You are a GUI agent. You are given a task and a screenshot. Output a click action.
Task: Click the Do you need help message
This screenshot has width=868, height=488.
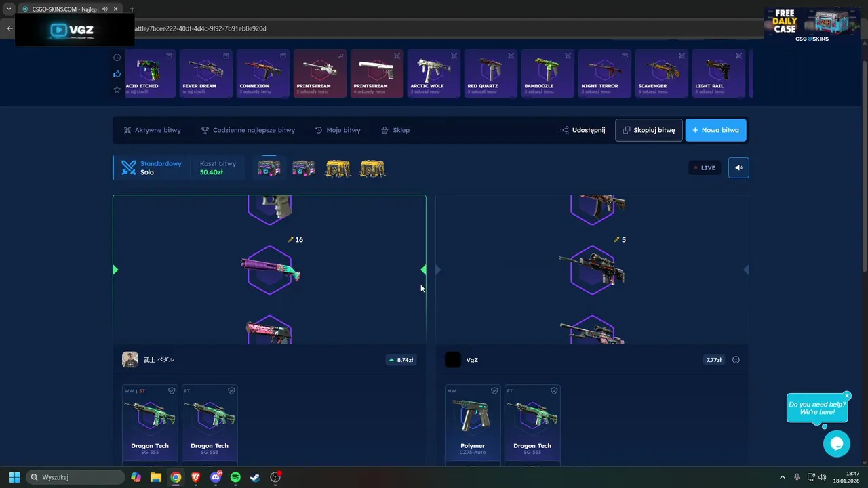point(817,408)
